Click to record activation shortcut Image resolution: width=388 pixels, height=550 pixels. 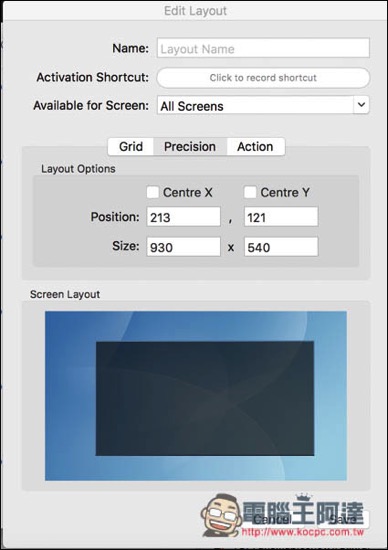[263, 78]
